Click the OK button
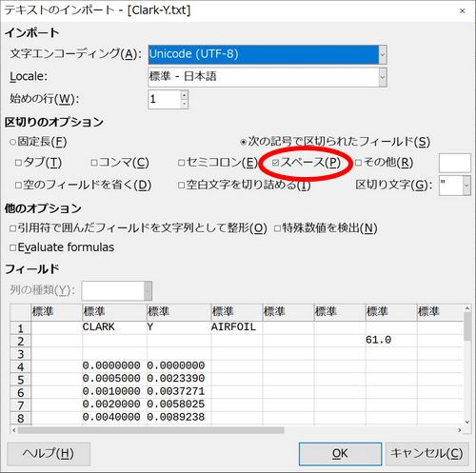 tap(340, 454)
